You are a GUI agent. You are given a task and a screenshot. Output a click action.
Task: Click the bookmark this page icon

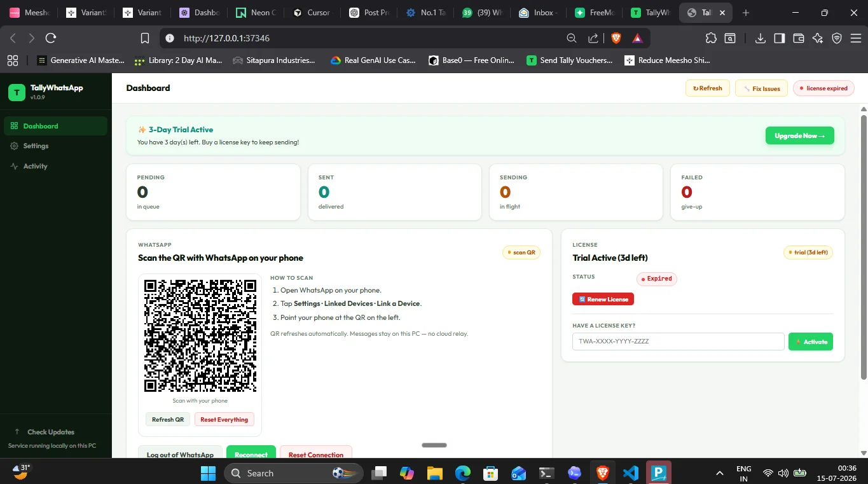[x=145, y=38]
